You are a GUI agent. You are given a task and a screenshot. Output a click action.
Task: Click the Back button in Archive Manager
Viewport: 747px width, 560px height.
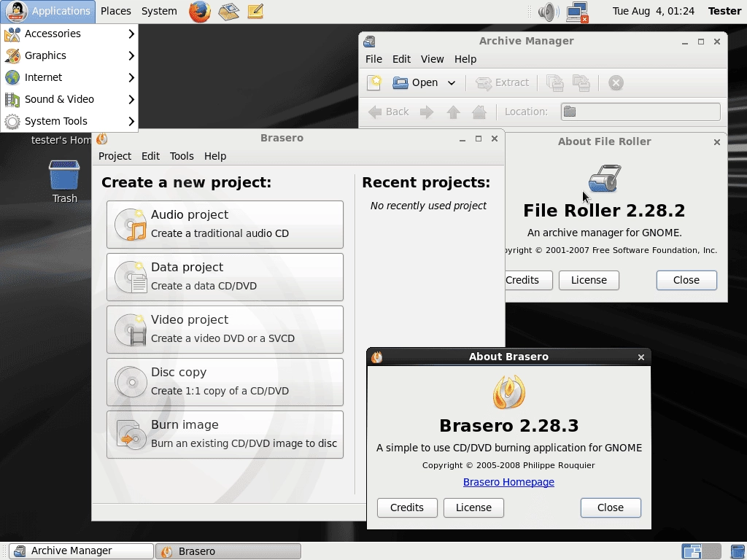point(389,112)
